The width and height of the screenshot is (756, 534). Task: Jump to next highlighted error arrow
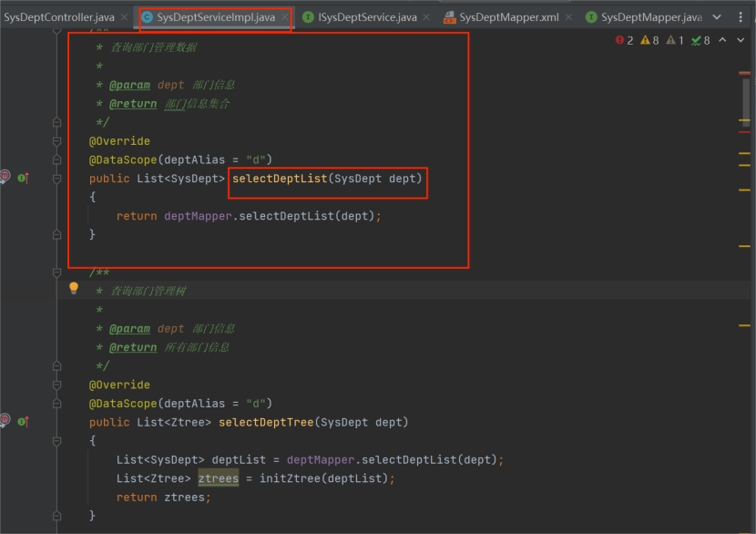tap(741, 40)
